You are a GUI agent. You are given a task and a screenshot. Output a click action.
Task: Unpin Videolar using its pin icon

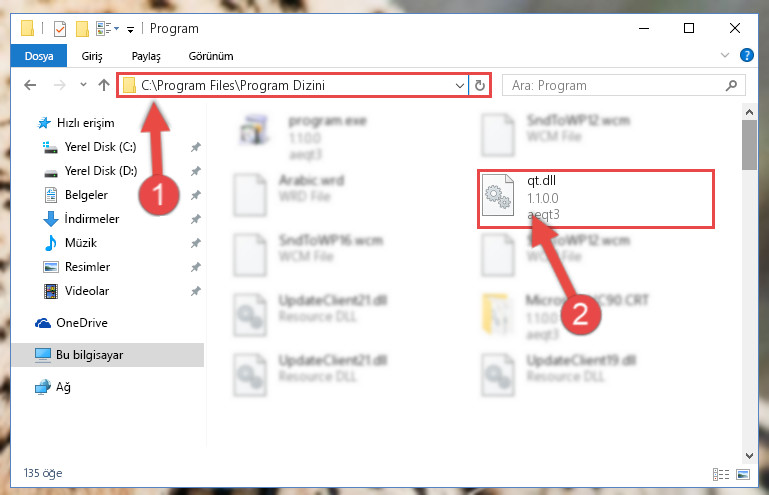click(x=196, y=291)
